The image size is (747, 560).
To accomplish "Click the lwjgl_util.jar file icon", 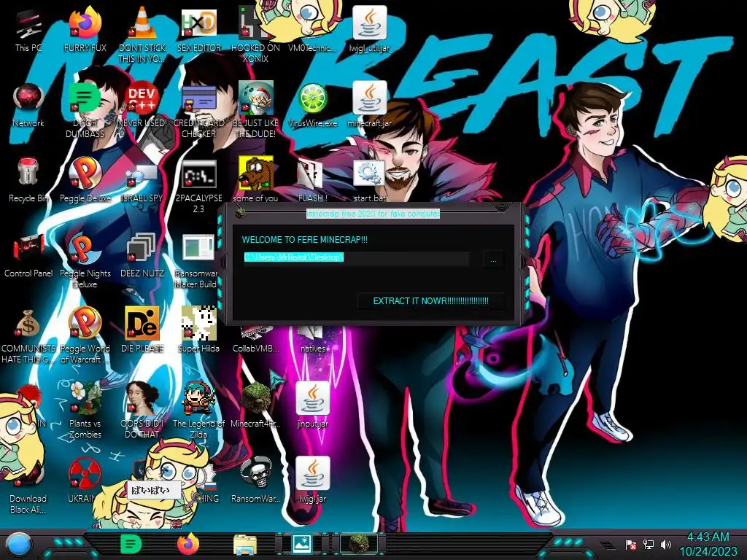I will [369, 30].
